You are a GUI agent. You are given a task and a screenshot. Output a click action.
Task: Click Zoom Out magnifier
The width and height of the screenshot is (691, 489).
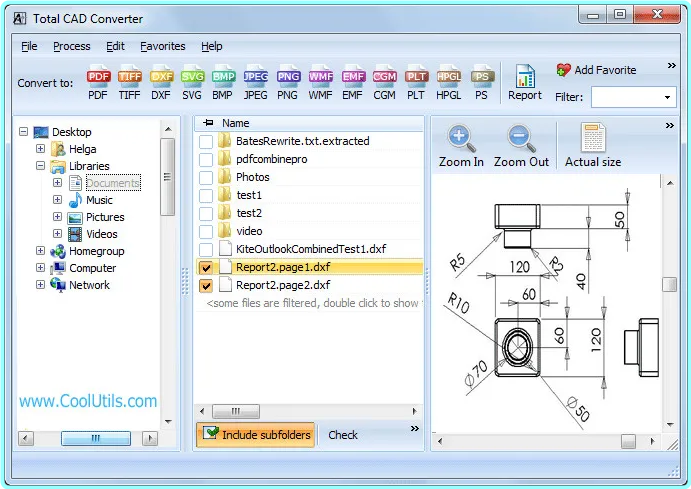521,146
